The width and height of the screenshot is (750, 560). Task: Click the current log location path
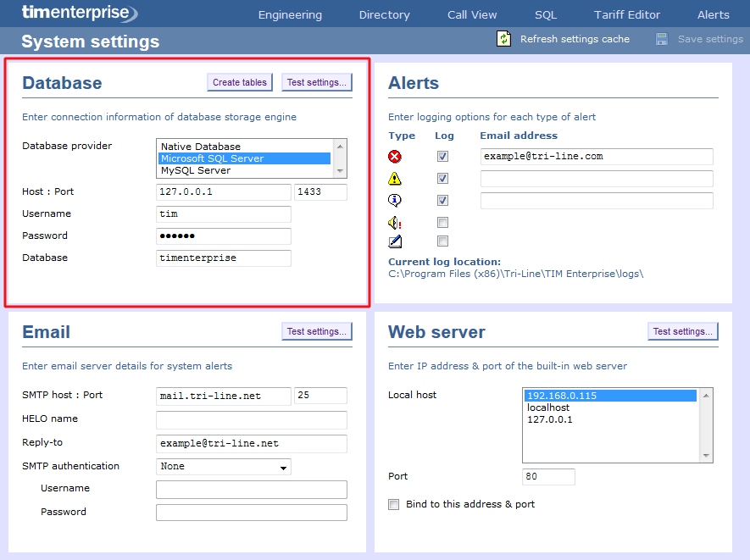(x=515, y=274)
